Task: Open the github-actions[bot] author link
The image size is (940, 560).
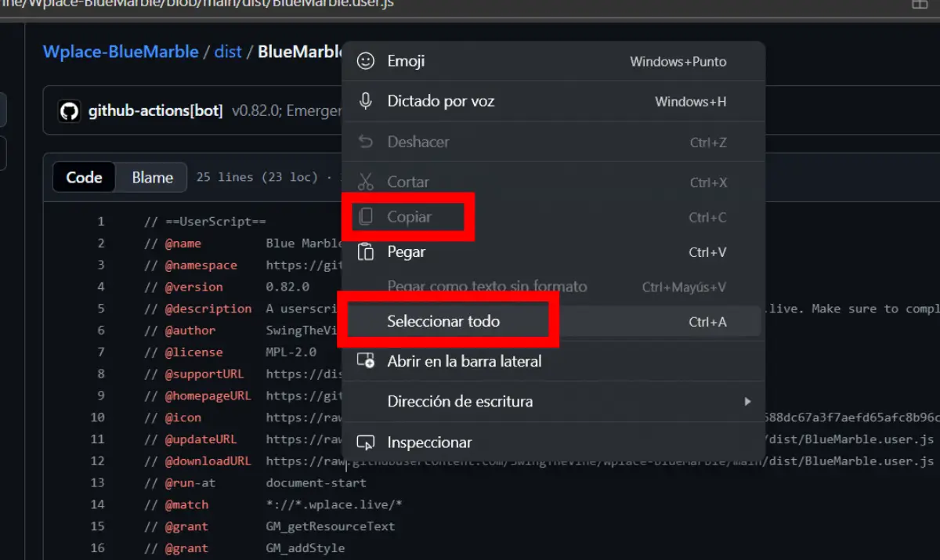Action: [x=155, y=111]
